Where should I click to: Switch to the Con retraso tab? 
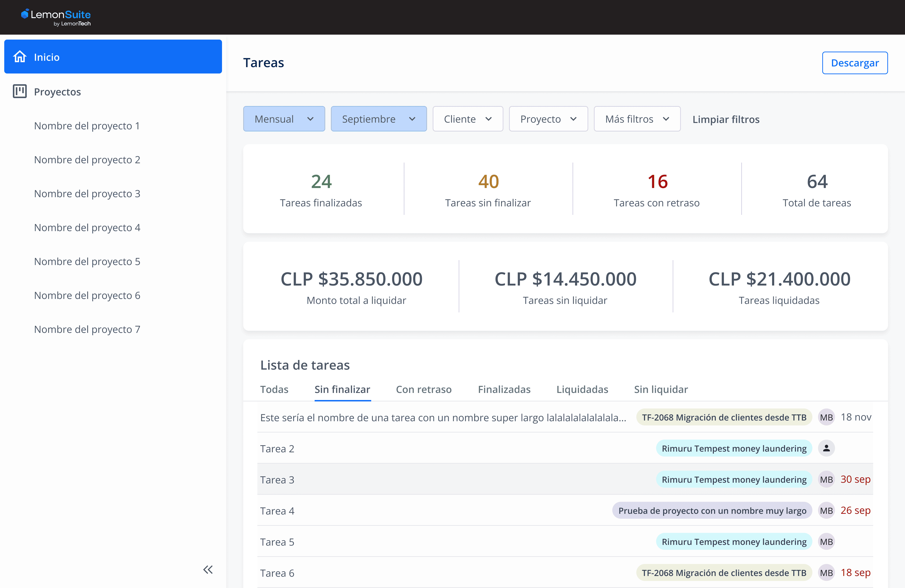(x=424, y=389)
